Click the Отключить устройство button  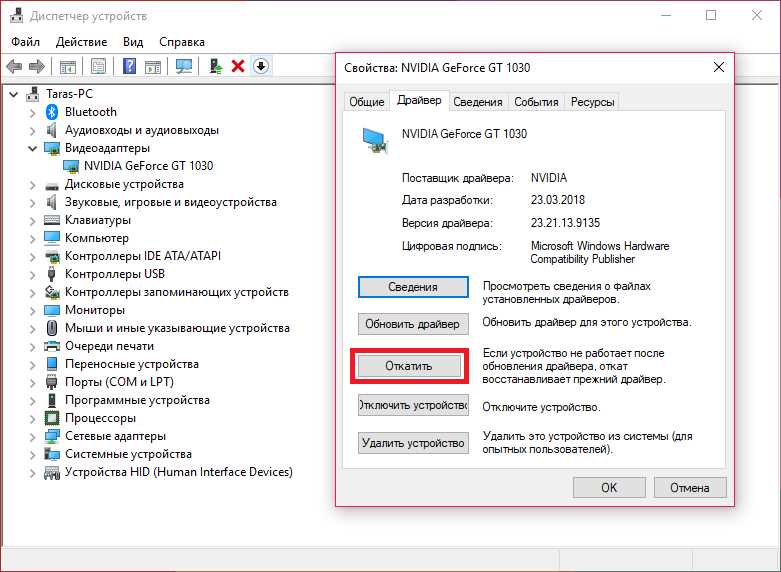[413, 405]
